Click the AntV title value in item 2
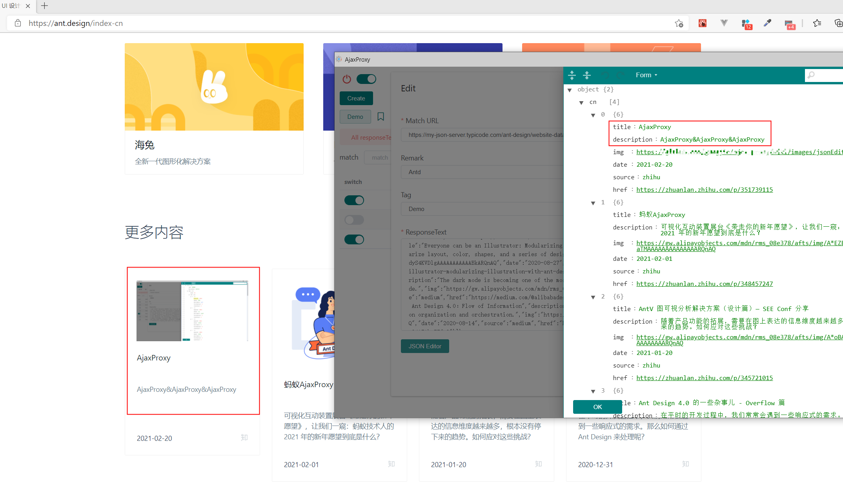 [x=723, y=309]
